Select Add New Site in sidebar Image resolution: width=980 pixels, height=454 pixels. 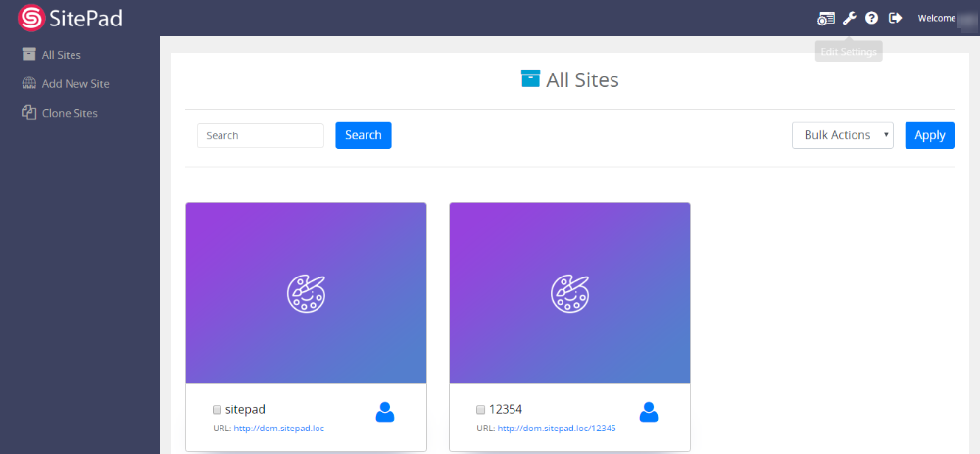point(74,84)
